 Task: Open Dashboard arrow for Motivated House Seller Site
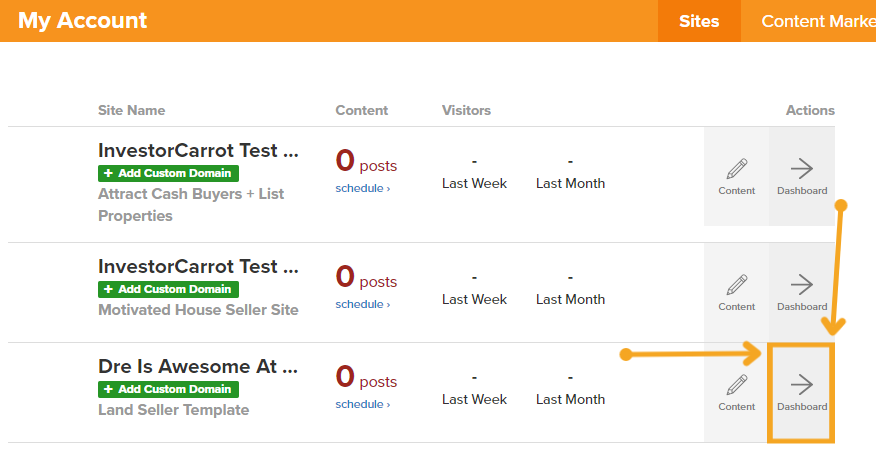pos(802,293)
